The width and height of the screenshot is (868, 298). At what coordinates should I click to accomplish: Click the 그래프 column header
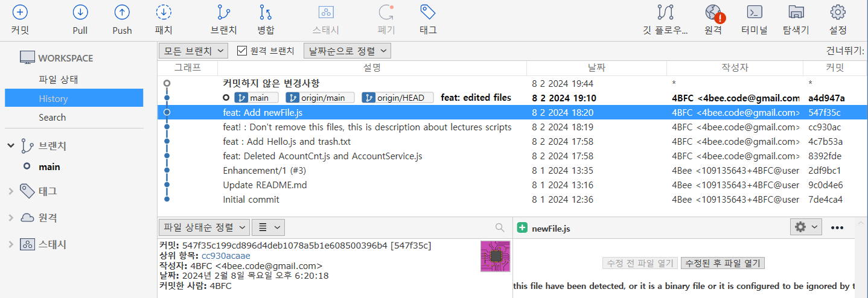point(187,68)
